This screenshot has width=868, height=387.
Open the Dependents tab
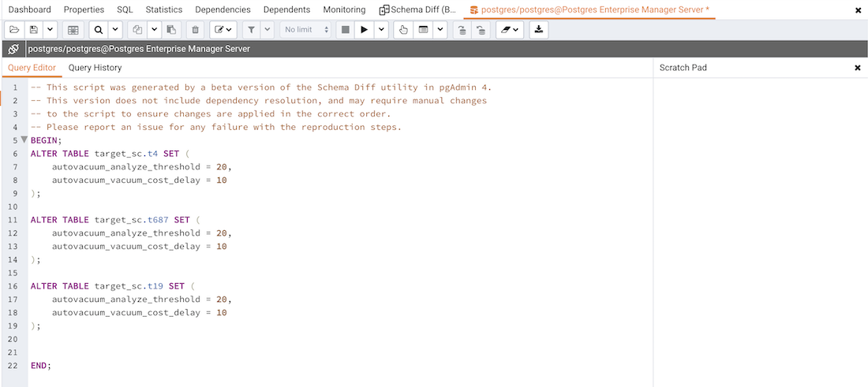[286, 9]
